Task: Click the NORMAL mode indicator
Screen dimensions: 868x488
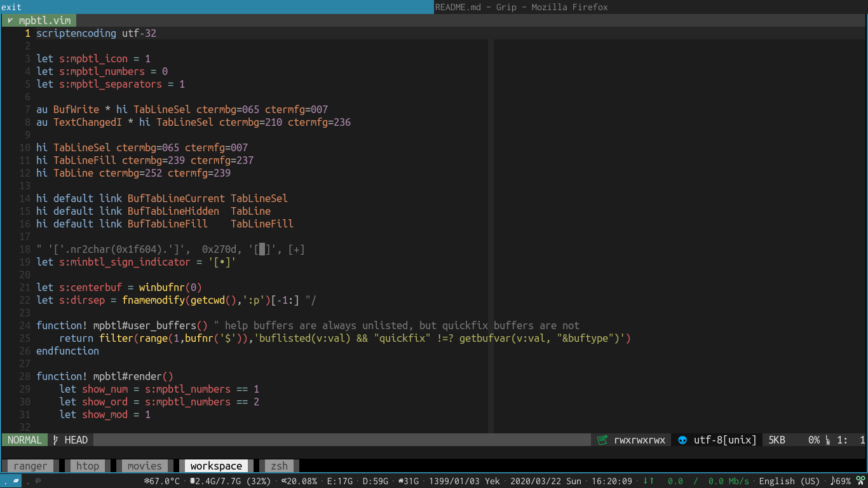Action: pos(25,440)
